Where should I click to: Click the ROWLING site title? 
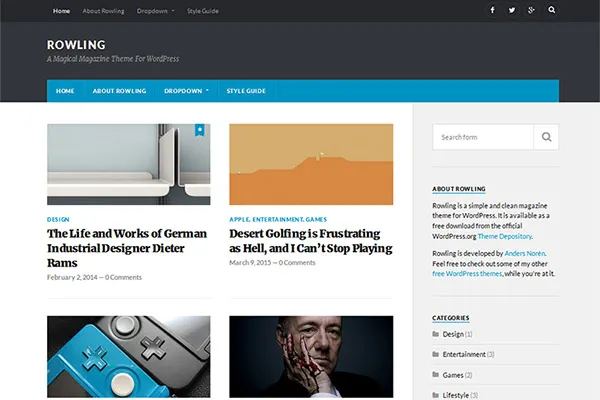pyautogui.click(x=76, y=44)
